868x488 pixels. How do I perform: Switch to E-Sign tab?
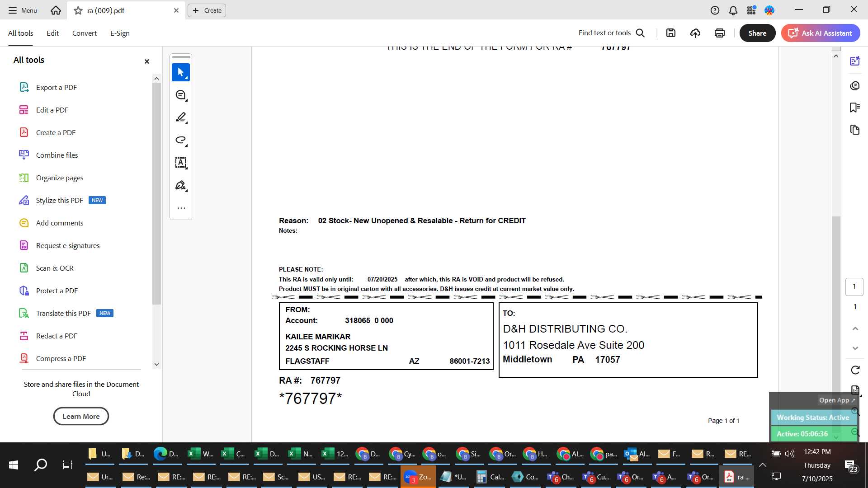point(120,33)
